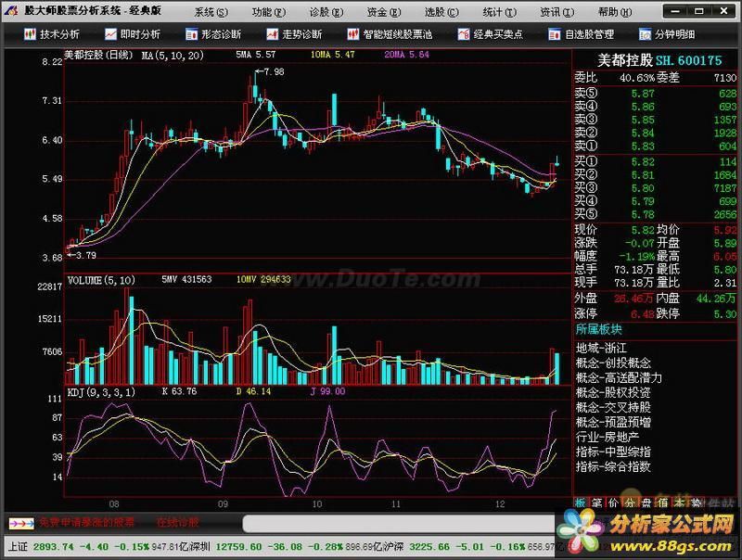Click the gray input bar at the bottom
742x560 pixels.
point(400,524)
